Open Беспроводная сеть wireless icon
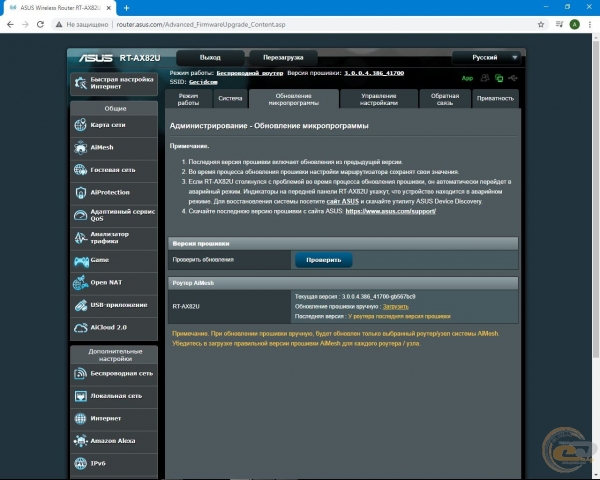The height and width of the screenshot is (480, 600). (x=80, y=373)
